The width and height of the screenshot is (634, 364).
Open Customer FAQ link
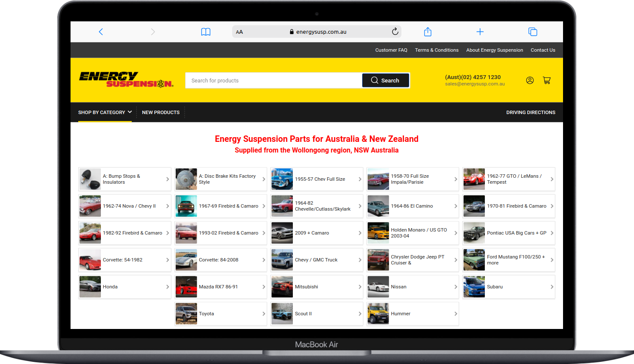391,50
